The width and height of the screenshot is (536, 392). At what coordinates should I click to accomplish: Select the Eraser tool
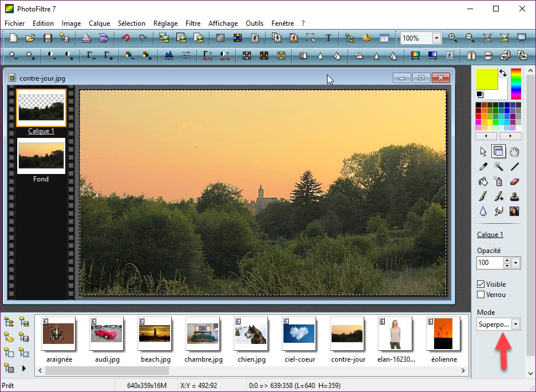514,181
